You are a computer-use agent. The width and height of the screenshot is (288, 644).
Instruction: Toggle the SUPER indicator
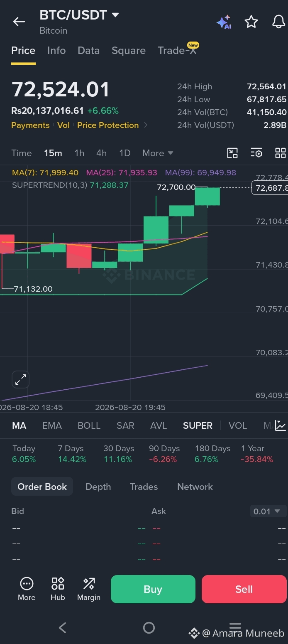click(198, 425)
